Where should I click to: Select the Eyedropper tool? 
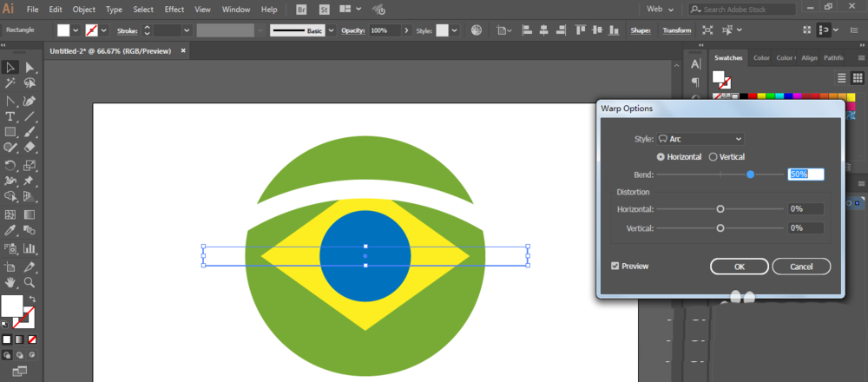[x=10, y=230]
